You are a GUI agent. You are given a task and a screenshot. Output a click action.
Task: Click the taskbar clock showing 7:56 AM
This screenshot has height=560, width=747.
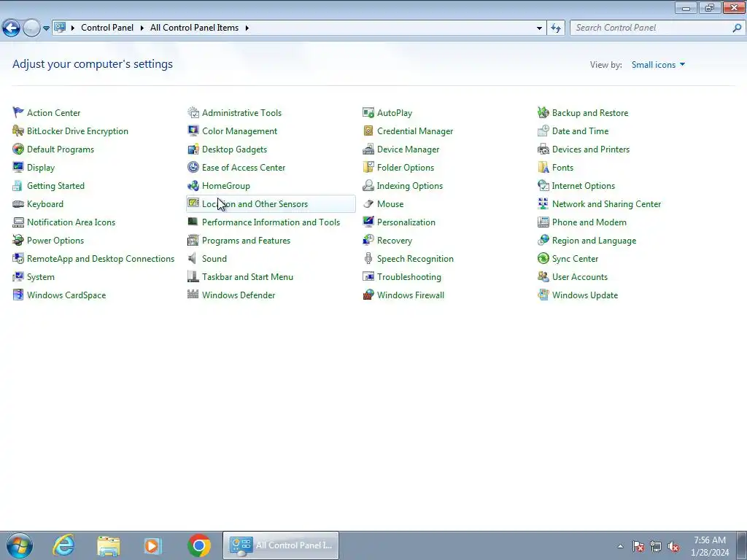click(x=710, y=540)
